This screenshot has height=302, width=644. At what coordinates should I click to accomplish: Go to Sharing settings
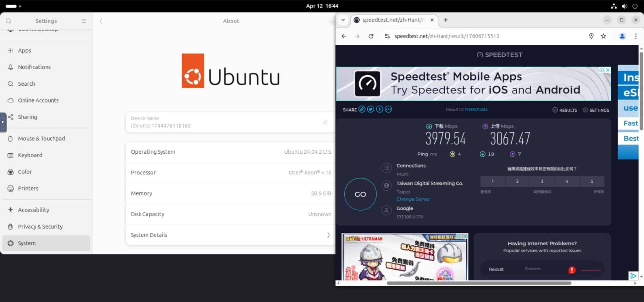(46, 117)
